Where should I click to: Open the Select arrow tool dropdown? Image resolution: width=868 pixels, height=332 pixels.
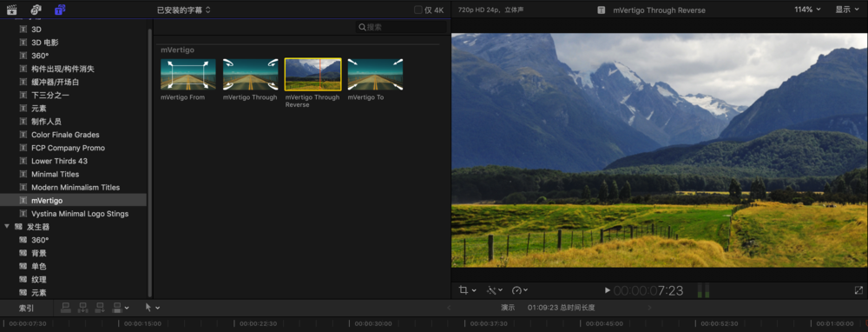pyautogui.click(x=152, y=307)
